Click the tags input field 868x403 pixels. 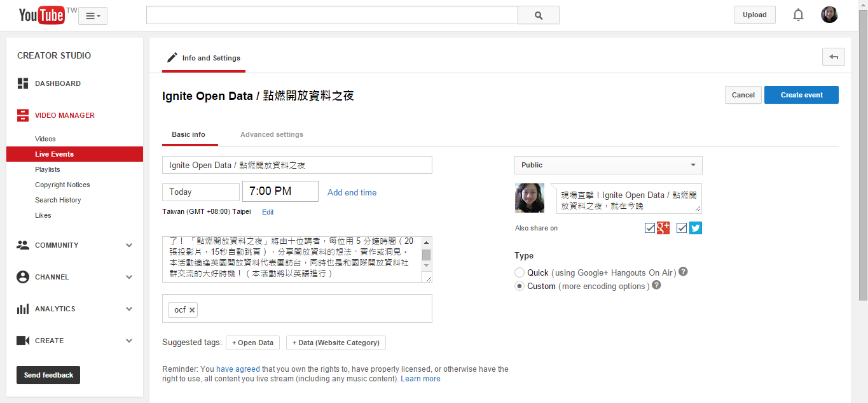[297, 308]
